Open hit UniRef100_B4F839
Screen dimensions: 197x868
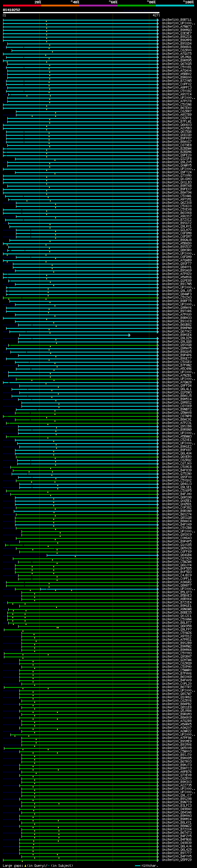click(x=176, y=470)
